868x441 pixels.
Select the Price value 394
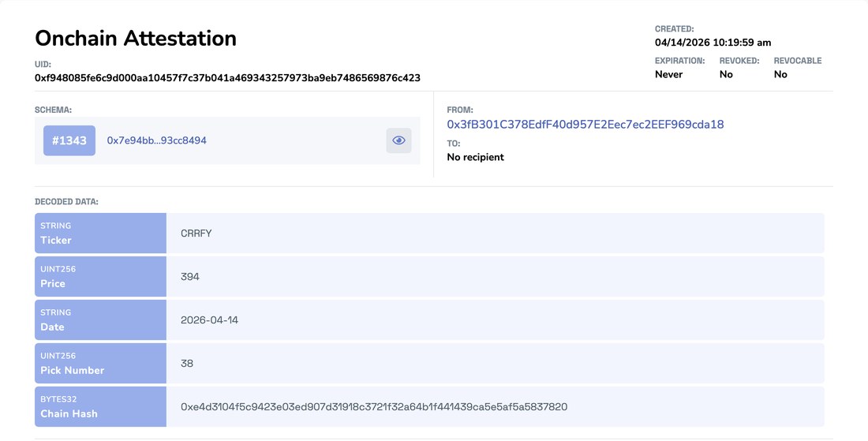click(x=190, y=277)
